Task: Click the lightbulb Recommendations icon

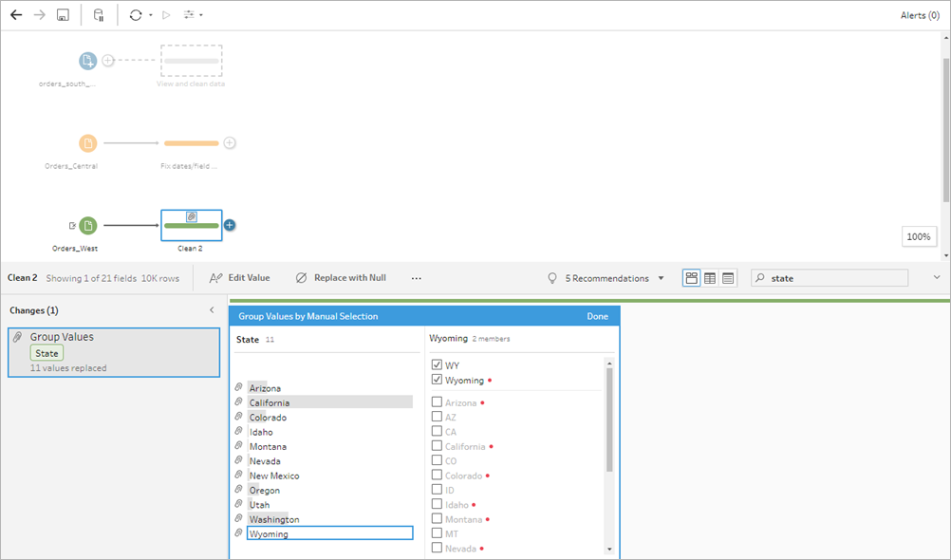Action: (552, 278)
